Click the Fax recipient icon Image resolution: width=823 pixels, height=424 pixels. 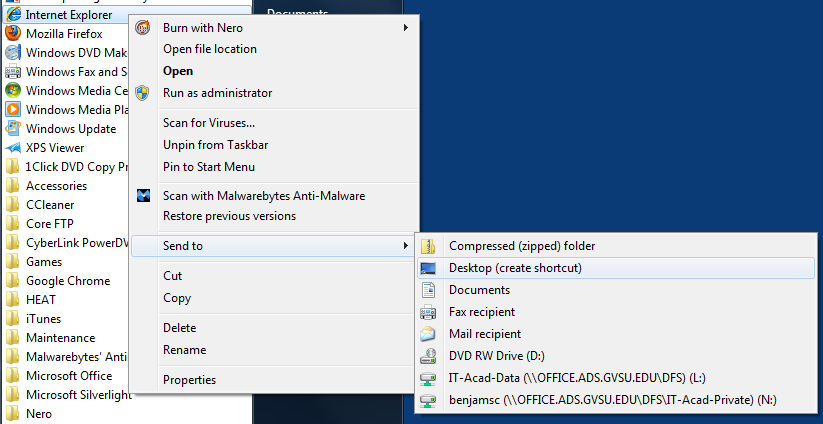(429, 312)
